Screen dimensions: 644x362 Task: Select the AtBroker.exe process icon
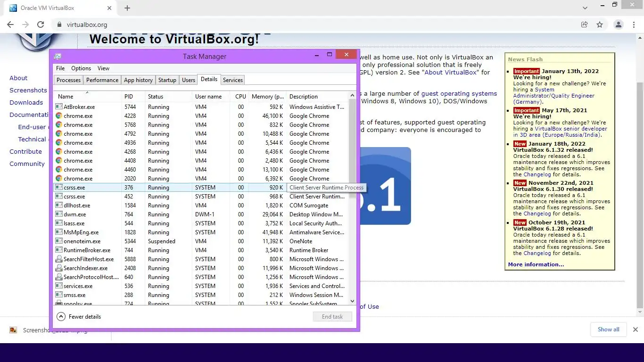pos(59,107)
